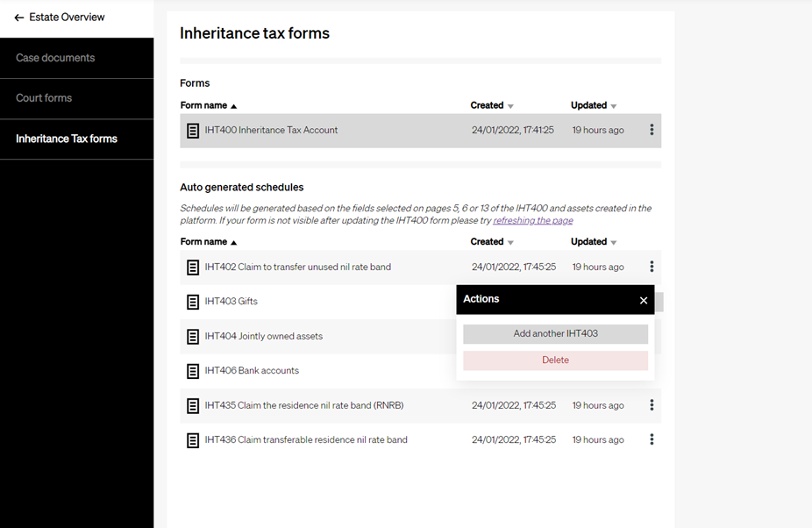
Task: Open the IHT402 row actions menu
Action: (652, 267)
